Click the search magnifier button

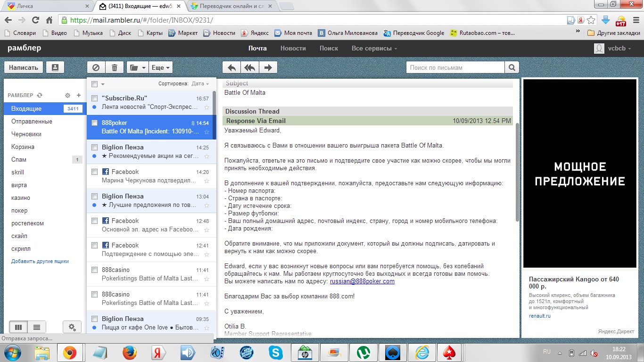pyautogui.click(x=512, y=67)
